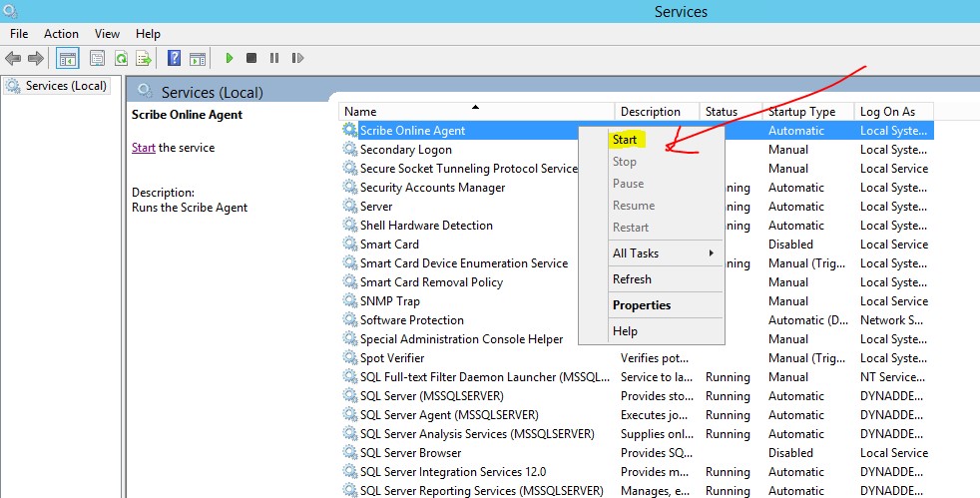
Task: Open the View menu
Action: tap(107, 34)
